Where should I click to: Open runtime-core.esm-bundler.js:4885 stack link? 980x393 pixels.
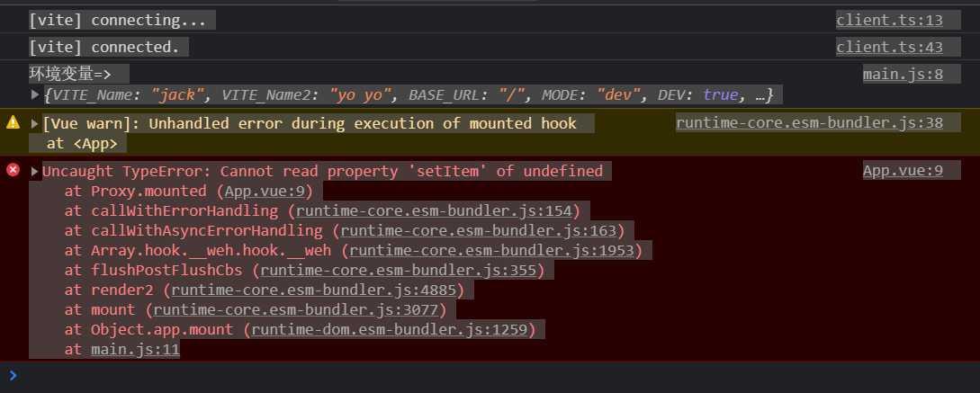pyautogui.click(x=318, y=290)
